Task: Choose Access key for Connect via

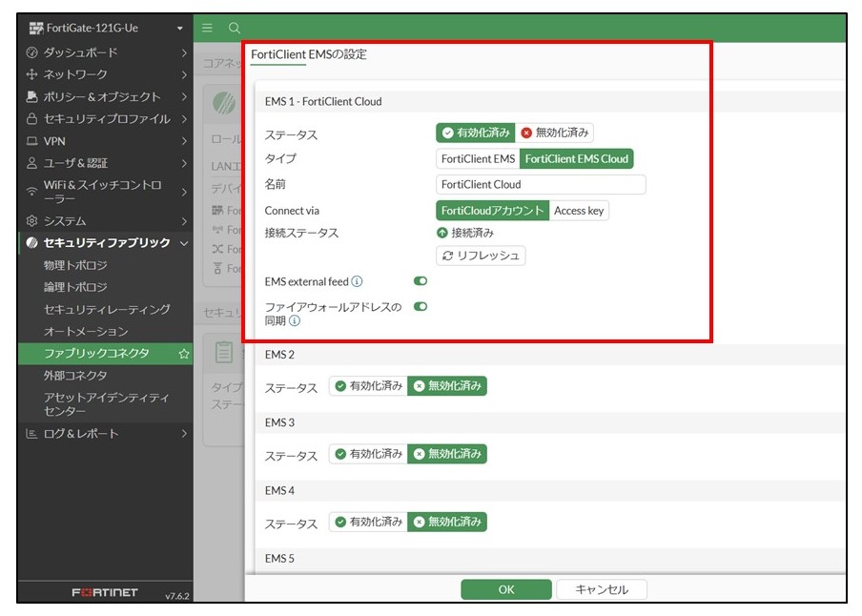Action: [579, 211]
